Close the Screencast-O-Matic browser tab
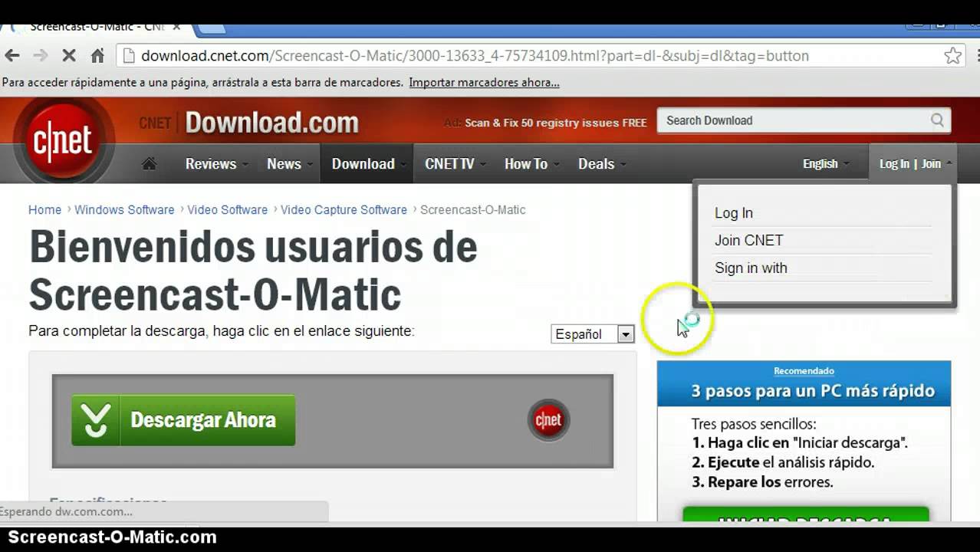This screenshot has width=980, height=552. pyautogui.click(x=176, y=27)
